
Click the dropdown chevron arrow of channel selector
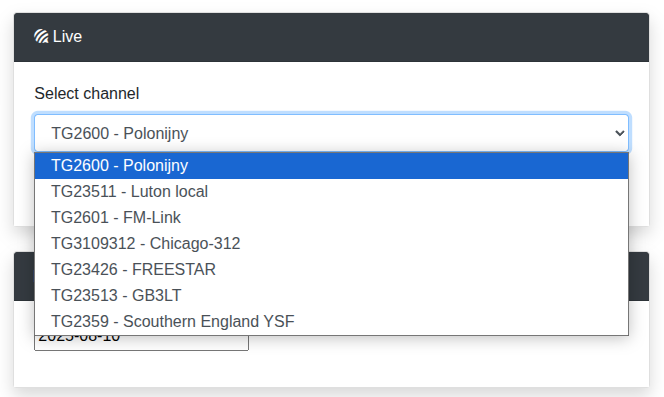tap(619, 133)
